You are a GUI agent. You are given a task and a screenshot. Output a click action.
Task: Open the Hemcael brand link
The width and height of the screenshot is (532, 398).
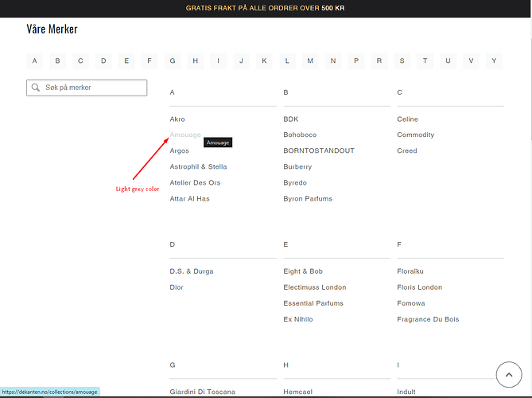point(298,392)
